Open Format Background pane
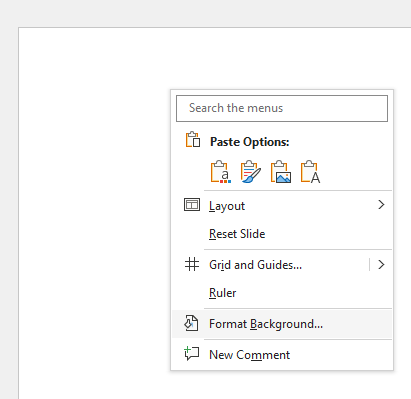411x399 pixels. 282,324
